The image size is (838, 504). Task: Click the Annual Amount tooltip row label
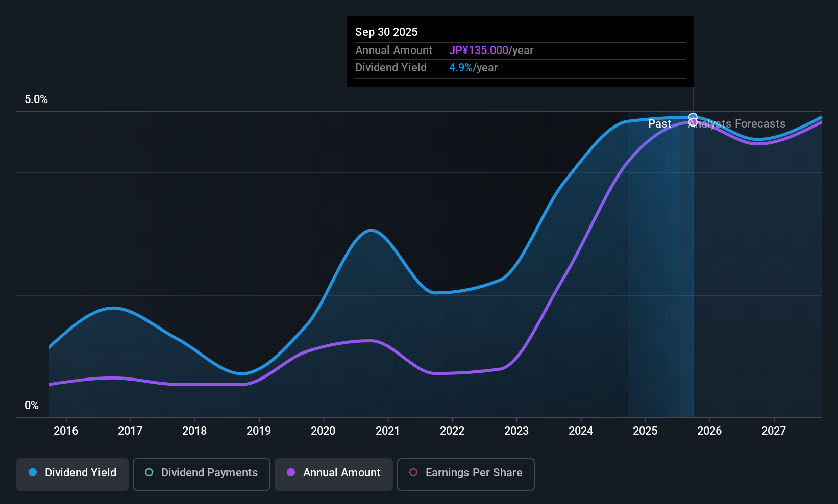coord(393,51)
